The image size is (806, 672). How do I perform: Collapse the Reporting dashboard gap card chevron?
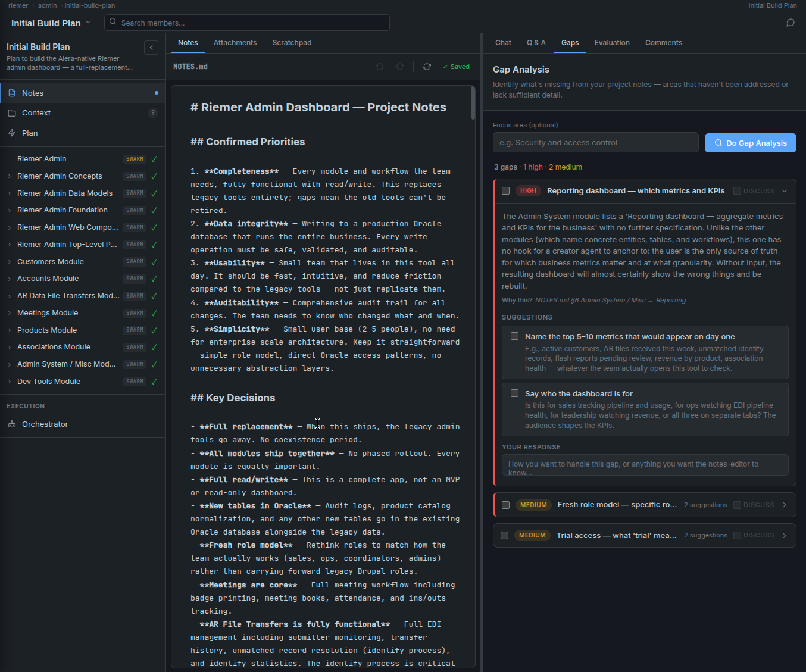[785, 191]
